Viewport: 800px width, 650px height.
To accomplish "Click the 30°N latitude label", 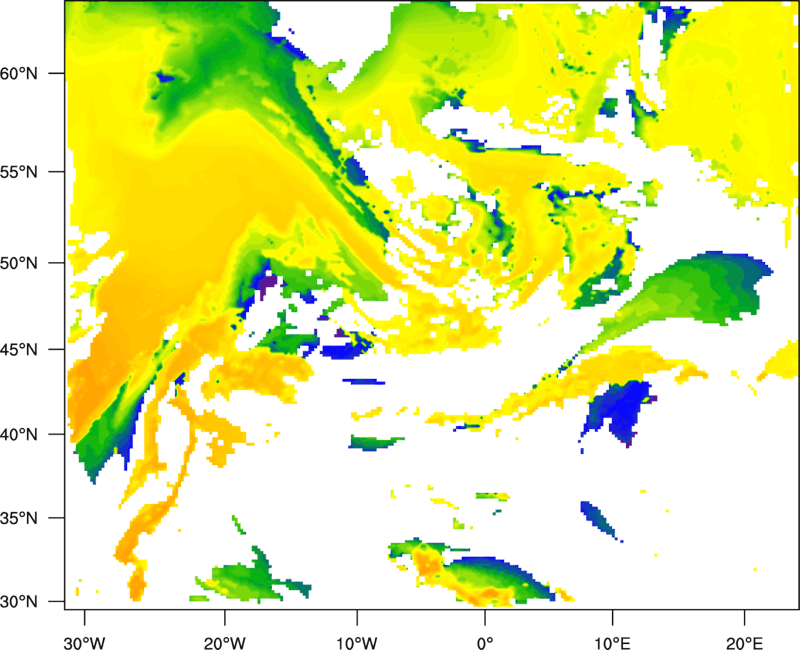I will click(19, 602).
